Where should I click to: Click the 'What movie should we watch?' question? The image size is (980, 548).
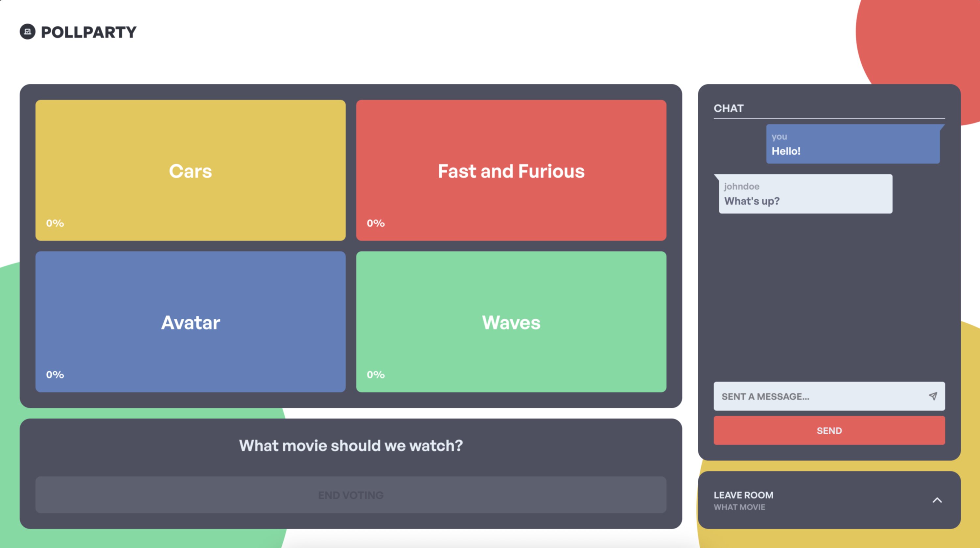[x=350, y=445]
